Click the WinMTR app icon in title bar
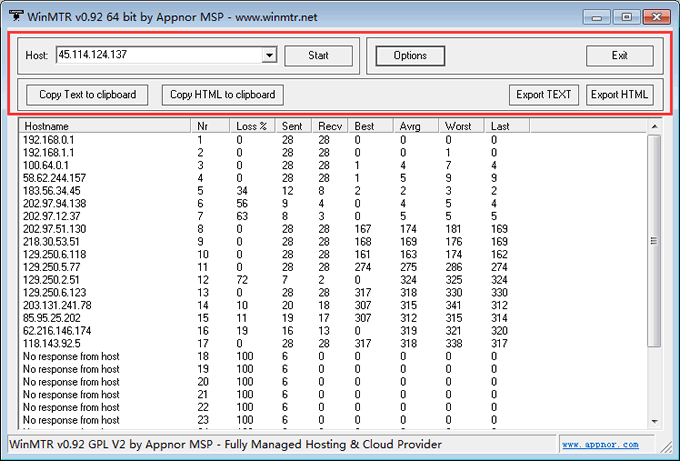The height and width of the screenshot is (461, 680). point(15,14)
